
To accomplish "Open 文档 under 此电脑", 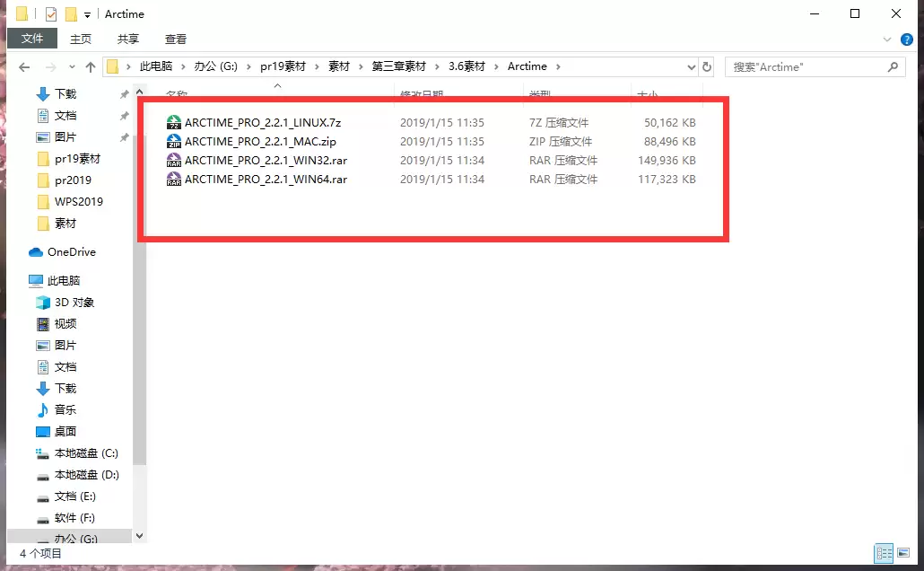I will pyautogui.click(x=65, y=367).
